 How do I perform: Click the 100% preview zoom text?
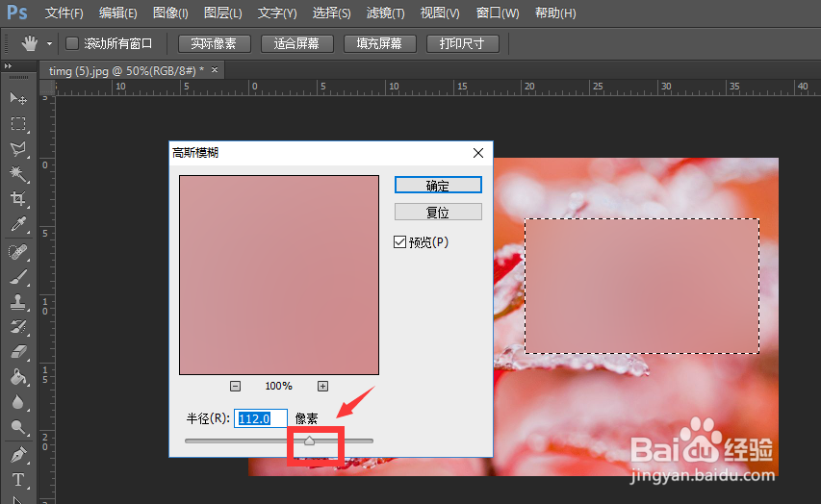coord(278,387)
